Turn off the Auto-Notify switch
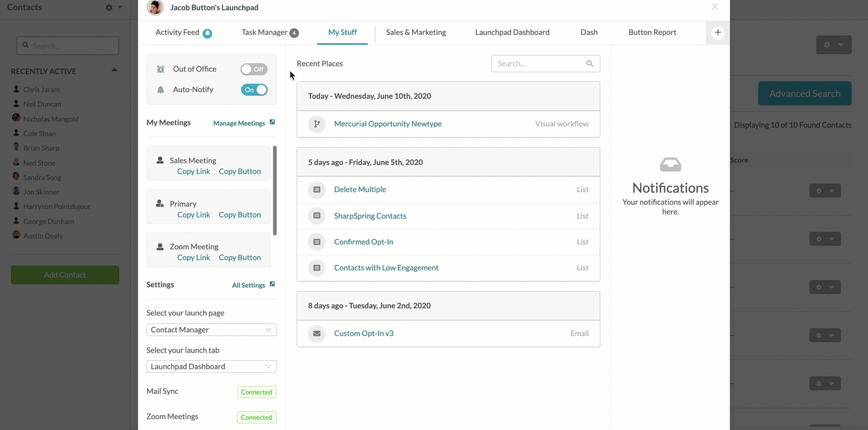The width and height of the screenshot is (868, 430). tap(254, 90)
